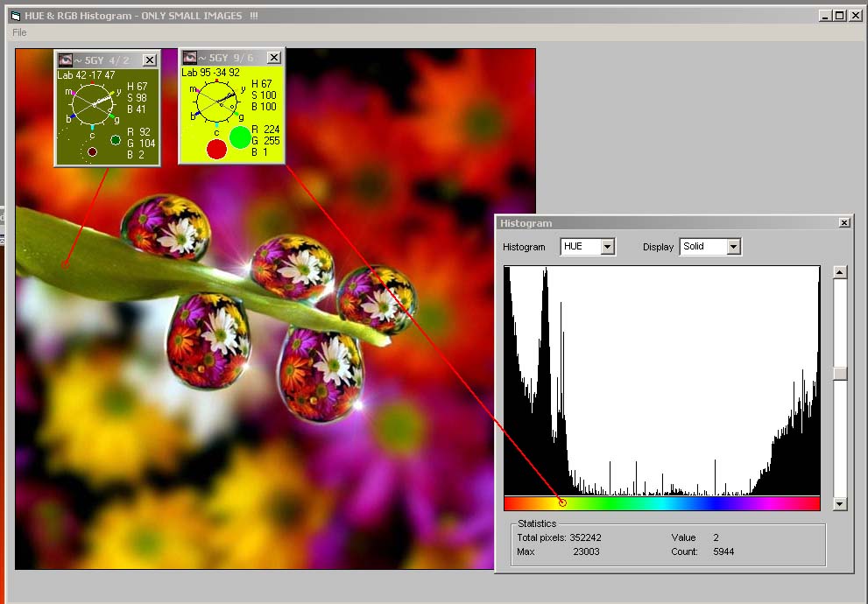Close the 5GY 4/2 color sample panel
The image size is (868, 604).
[x=150, y=60]
